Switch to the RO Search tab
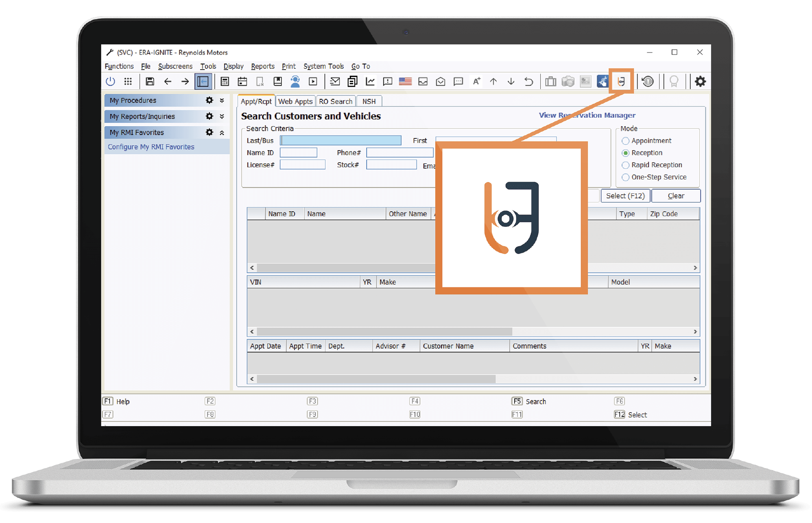Viewport: 812px width, 523px height. 336,101
